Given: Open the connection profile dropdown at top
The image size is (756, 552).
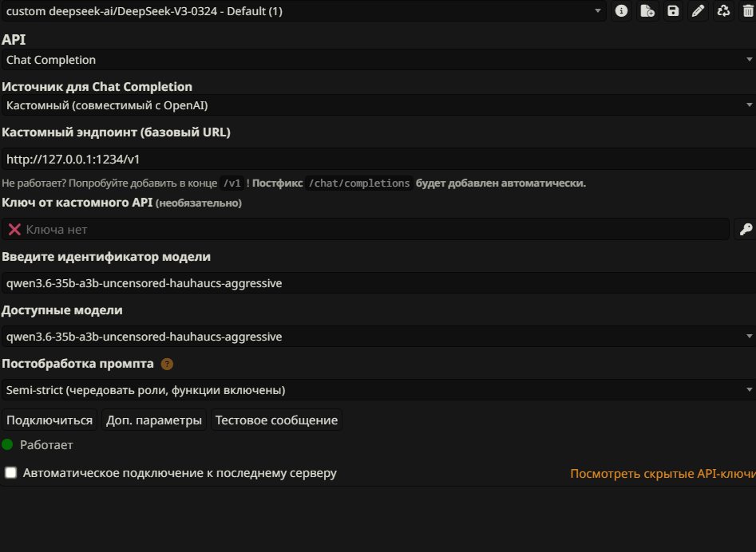Looking at the screenshot, I should [303, 11].
